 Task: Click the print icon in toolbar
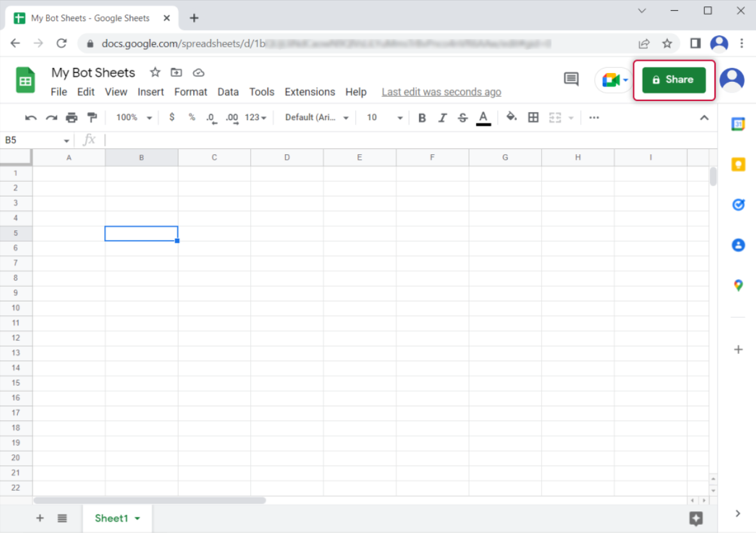[72, 118]
